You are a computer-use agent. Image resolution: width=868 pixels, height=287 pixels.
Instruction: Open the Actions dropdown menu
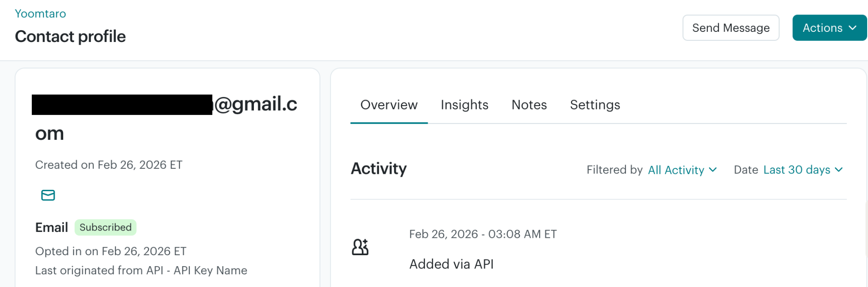pos(822,28)
